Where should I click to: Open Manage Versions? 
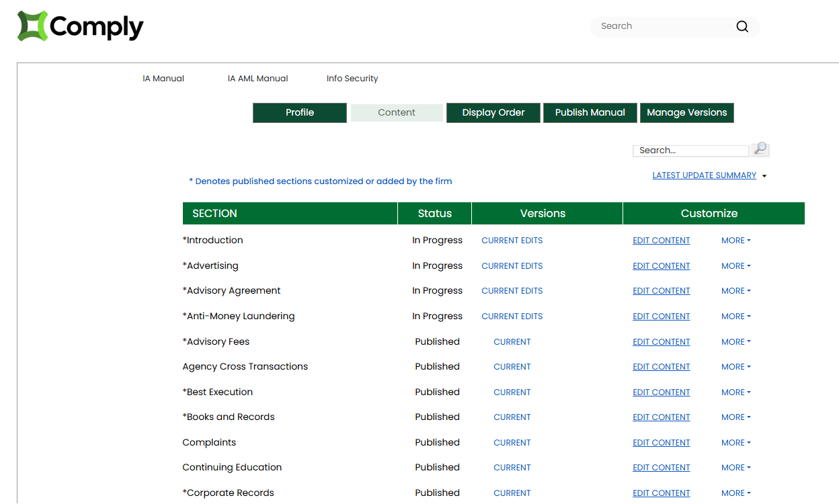tap(686, 112)
